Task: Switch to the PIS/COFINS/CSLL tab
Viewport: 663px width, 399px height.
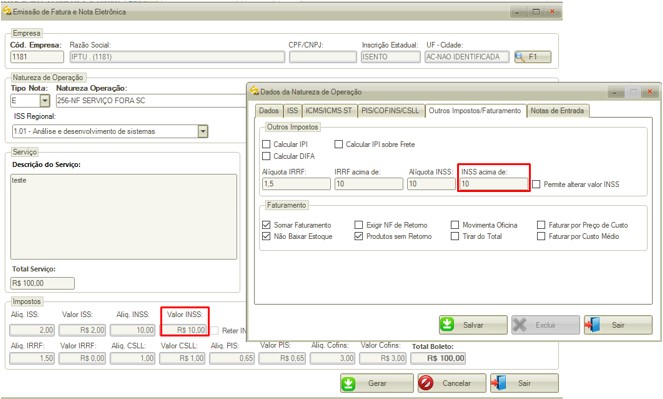Action: coord(390,111)
